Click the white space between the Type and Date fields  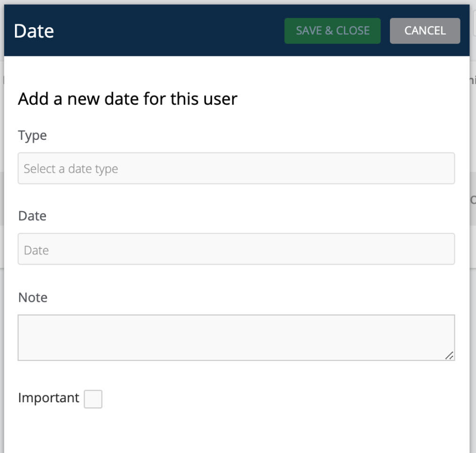[x=236, y=196]
